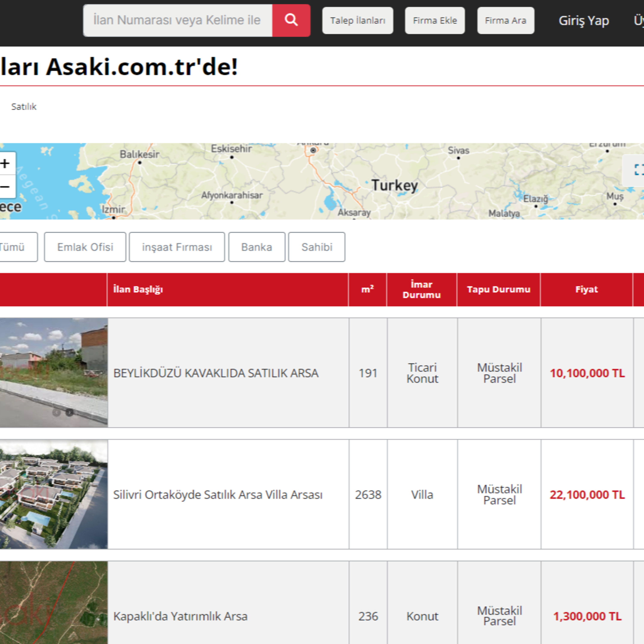Open the Beylikdüzü Kavaklıda listing thumbnail

coord(54,373)
